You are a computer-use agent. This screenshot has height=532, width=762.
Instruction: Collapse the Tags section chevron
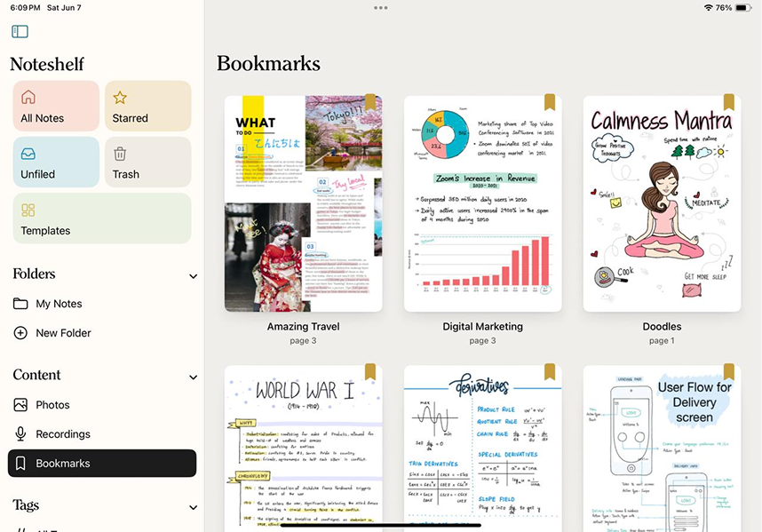pyautogui.click(x=193, y=507)
